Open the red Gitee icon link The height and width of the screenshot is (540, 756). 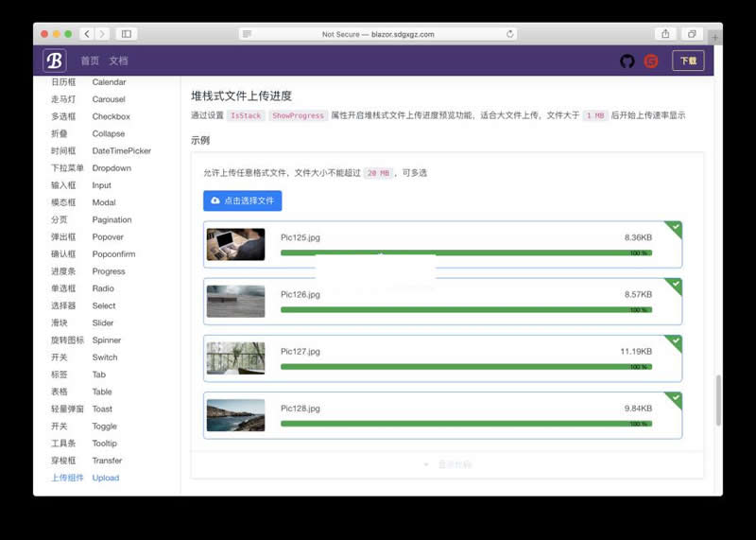coord(651,61)
